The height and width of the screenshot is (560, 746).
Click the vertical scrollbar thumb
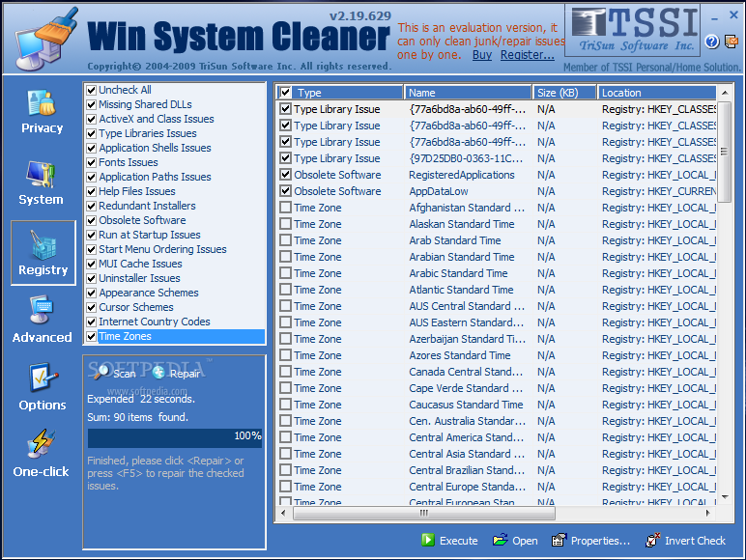coord(725,152)
